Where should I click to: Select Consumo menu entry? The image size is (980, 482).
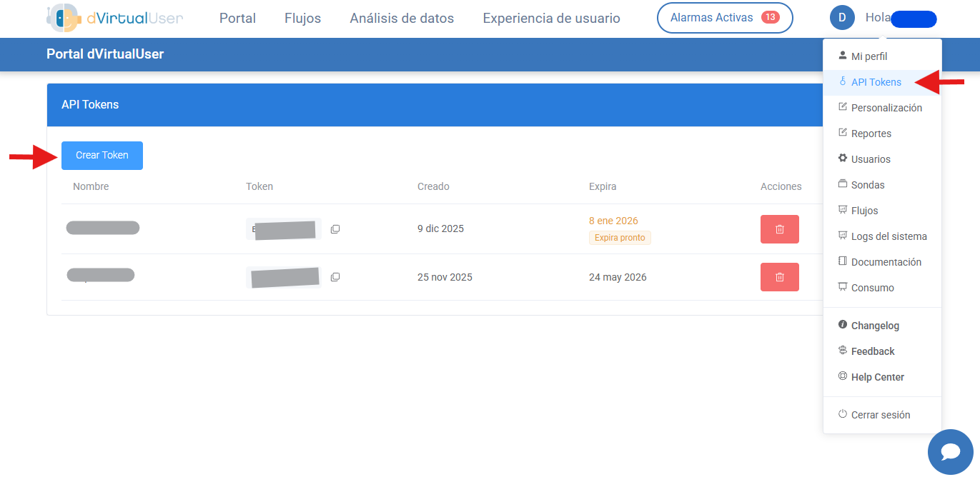coord(882,288)
